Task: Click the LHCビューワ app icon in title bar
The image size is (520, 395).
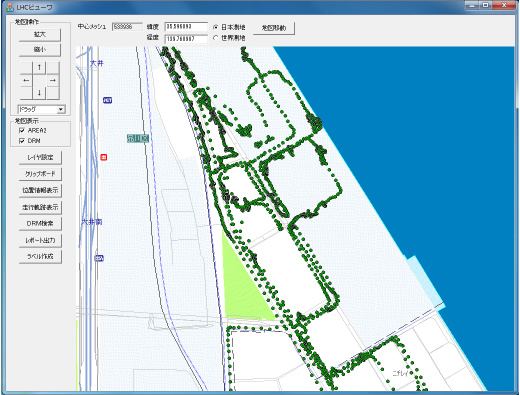Action: (x=10, y=7)
